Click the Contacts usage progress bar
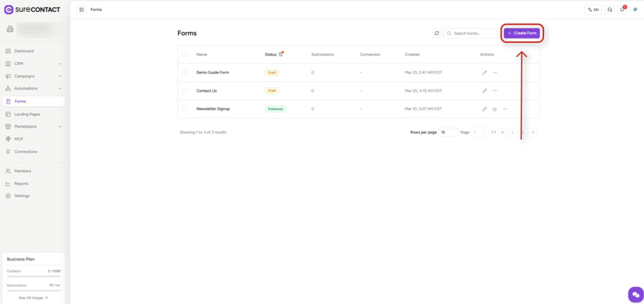 pos(33,277)
